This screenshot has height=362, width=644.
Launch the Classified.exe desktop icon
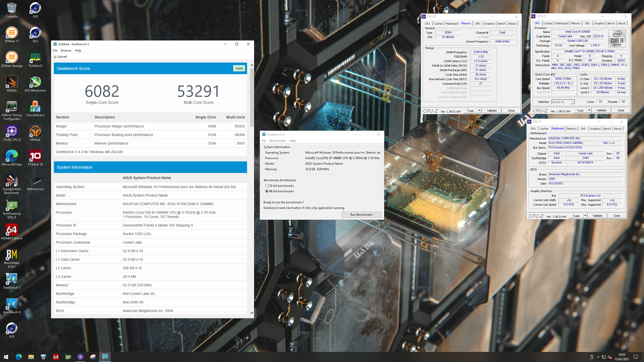(35, 109)
